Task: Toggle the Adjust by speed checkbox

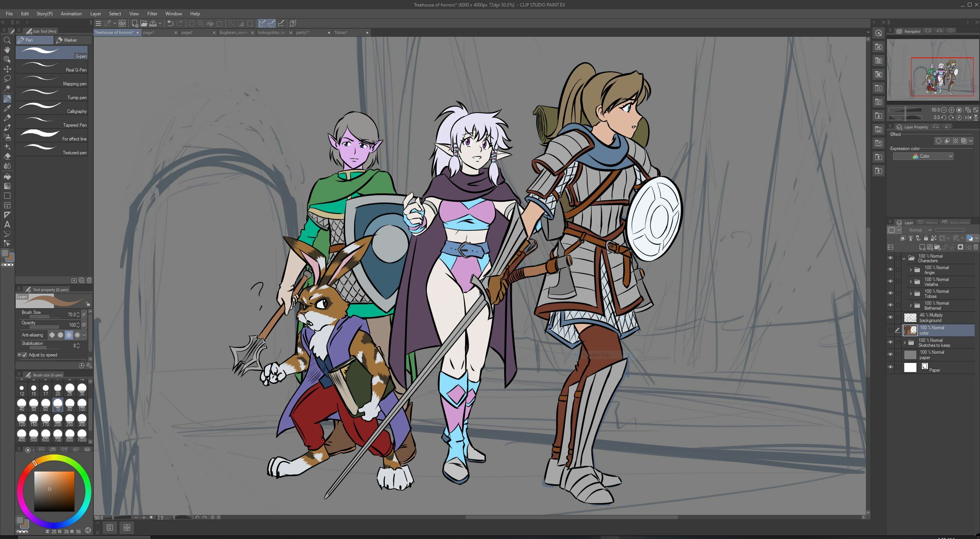Action: pyautogui.click(x=25, y=355)
